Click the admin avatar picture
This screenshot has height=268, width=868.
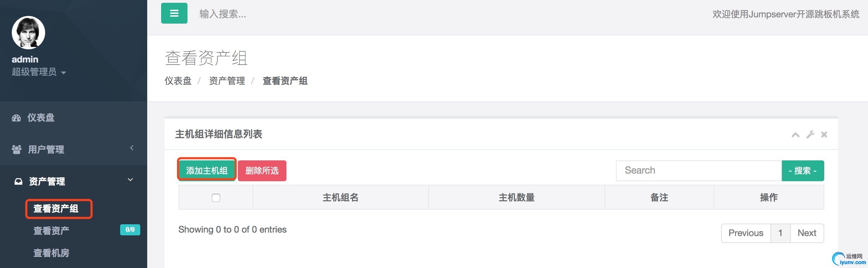pos(28,33)
